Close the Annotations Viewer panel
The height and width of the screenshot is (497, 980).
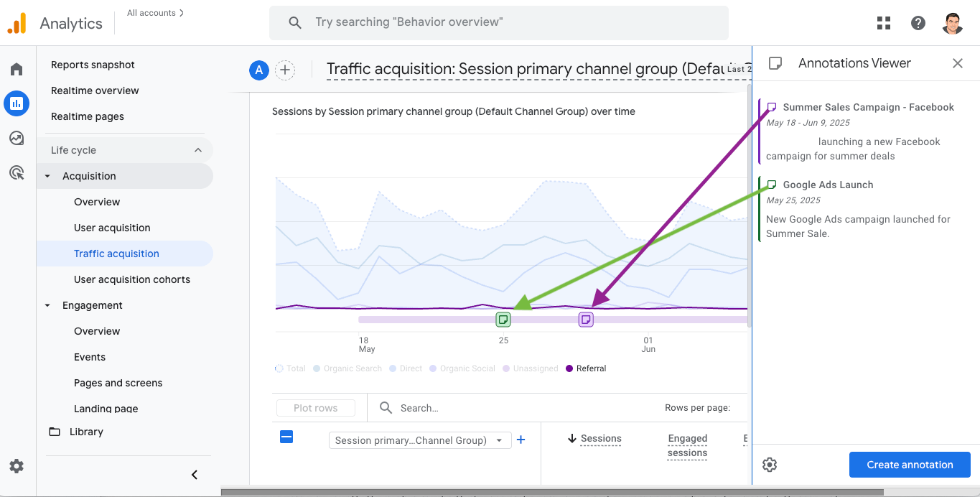coord(958,63)
